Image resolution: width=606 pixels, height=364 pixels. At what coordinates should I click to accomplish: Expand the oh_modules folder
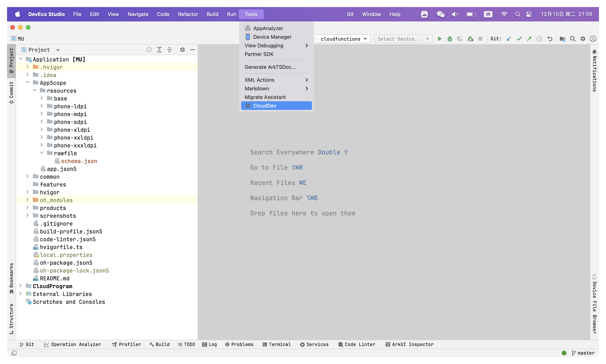point(27,200)
